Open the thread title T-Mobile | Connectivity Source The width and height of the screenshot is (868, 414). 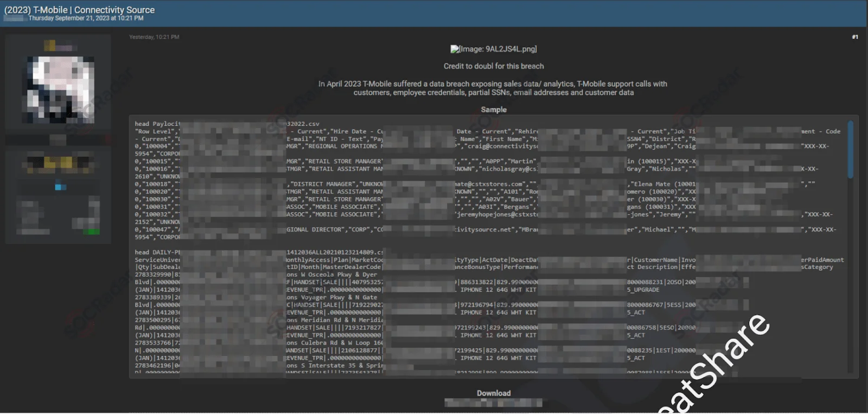click(79, 10)
